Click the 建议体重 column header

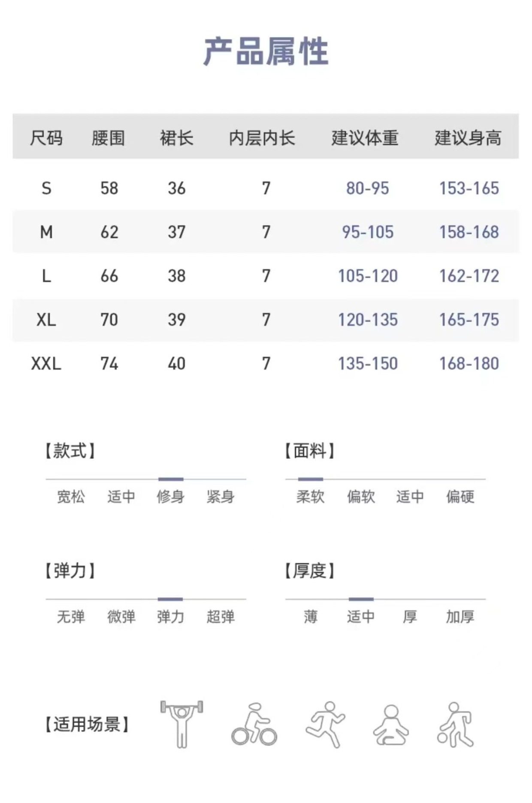click(365, 138)
